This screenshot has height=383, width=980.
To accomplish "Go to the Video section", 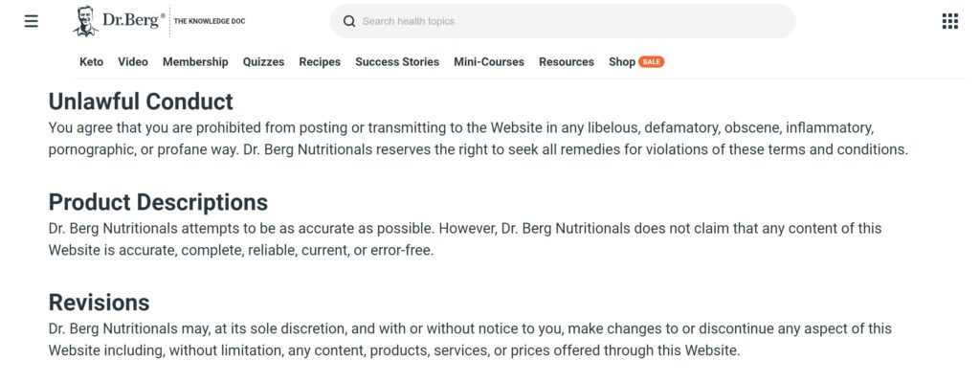I will [133, 62].
